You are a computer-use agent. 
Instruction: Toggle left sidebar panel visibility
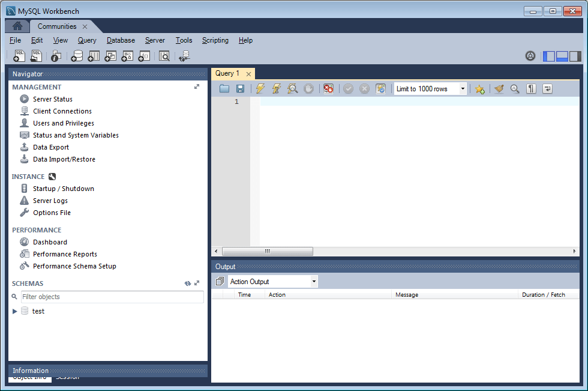549,56
